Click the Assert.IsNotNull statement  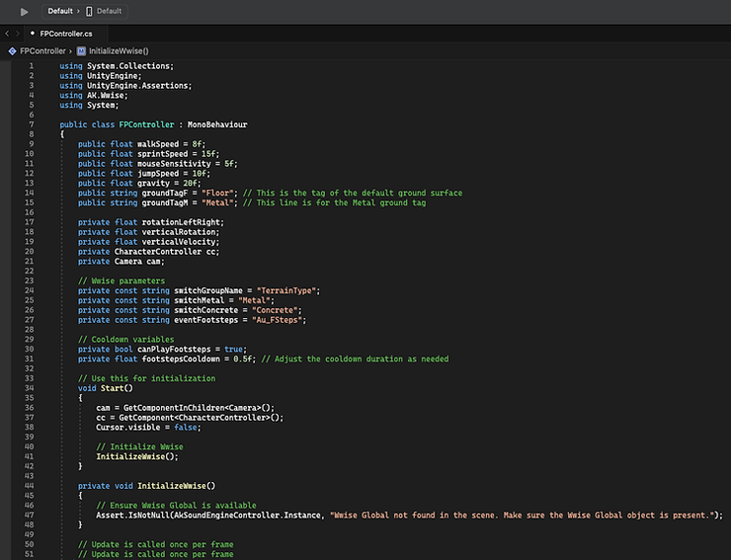(409, 516)
